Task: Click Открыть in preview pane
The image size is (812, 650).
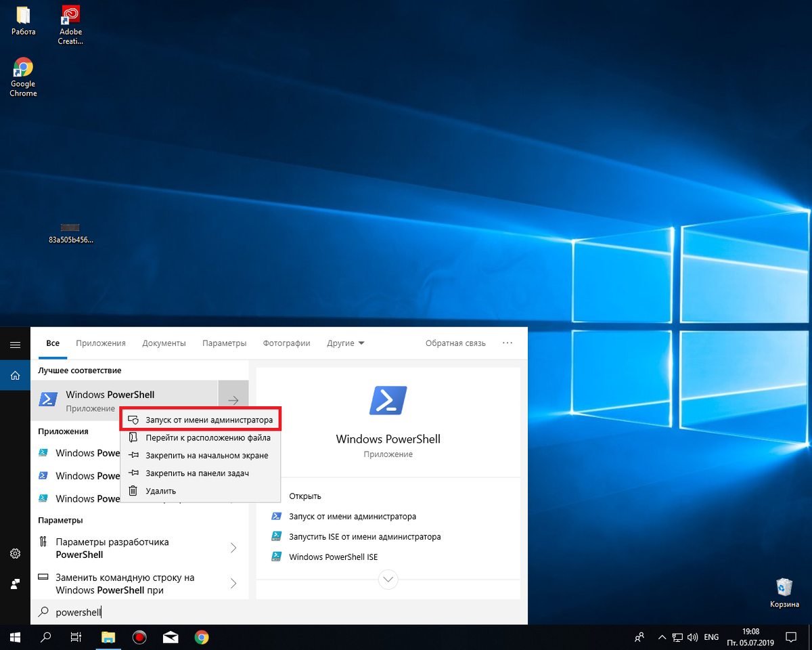Action: tap(304, 496)
